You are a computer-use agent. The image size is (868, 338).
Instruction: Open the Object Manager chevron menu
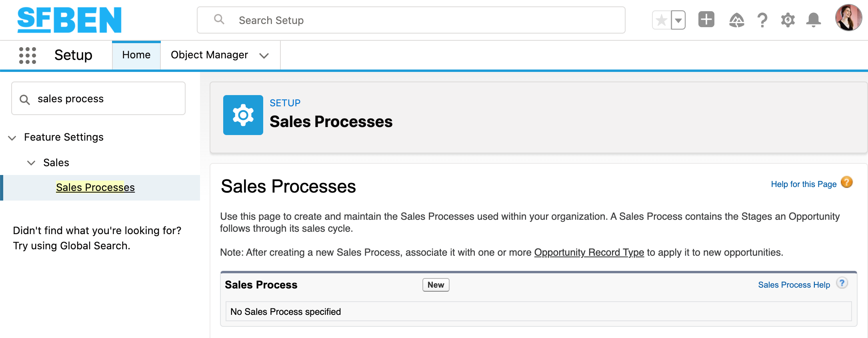pyautogui.click(x=264, y=56)
